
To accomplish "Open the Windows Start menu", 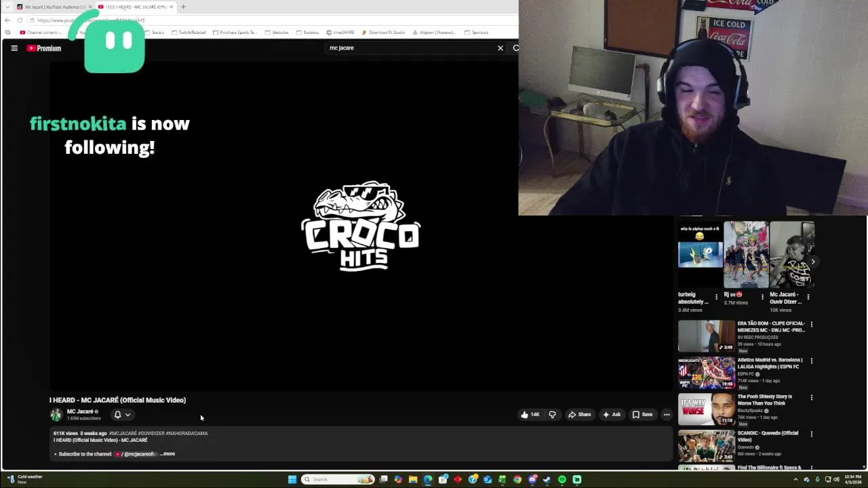I will [x=292, y=479].
